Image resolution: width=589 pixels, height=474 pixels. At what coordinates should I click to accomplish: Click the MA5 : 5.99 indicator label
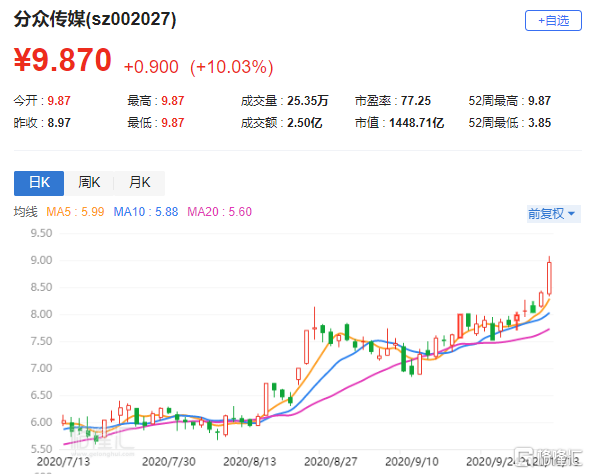pos(75,212)
